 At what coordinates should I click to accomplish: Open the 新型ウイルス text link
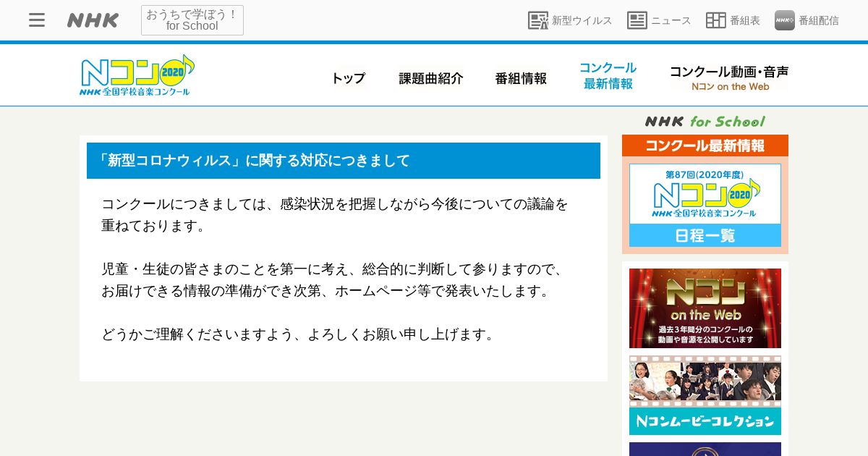pyautogui.click(x=582, y=20)
